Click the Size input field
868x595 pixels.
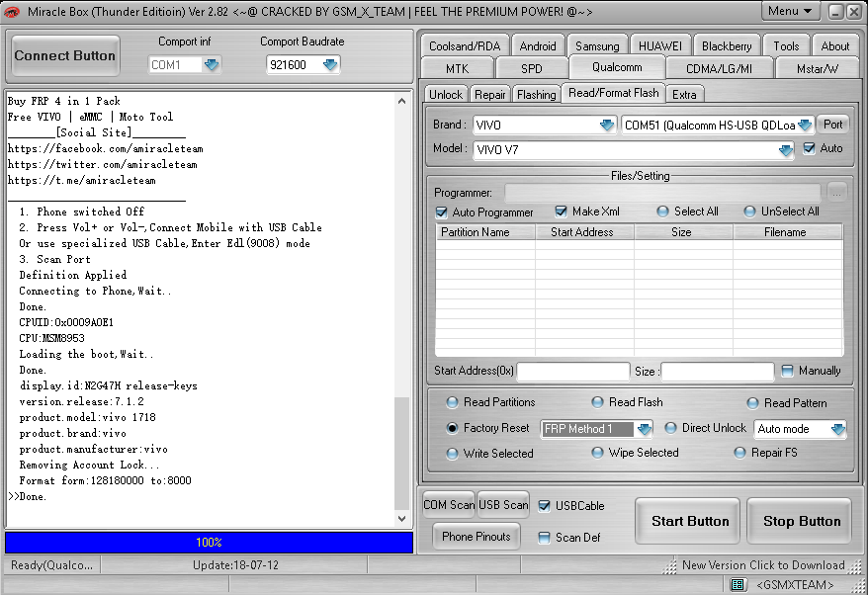[x=718, y=372]
